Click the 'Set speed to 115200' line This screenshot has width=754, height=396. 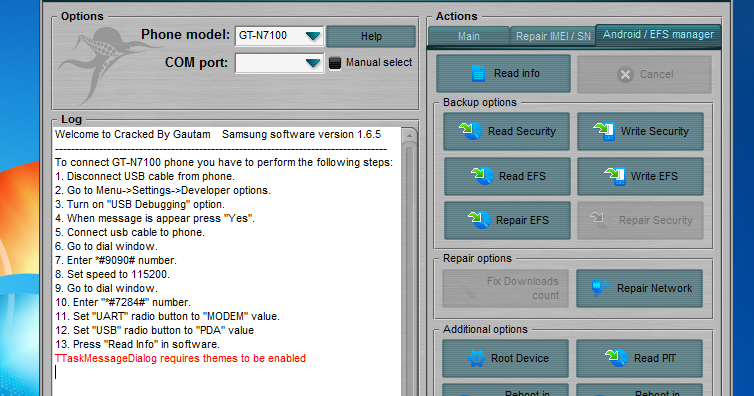coord(113,274)
